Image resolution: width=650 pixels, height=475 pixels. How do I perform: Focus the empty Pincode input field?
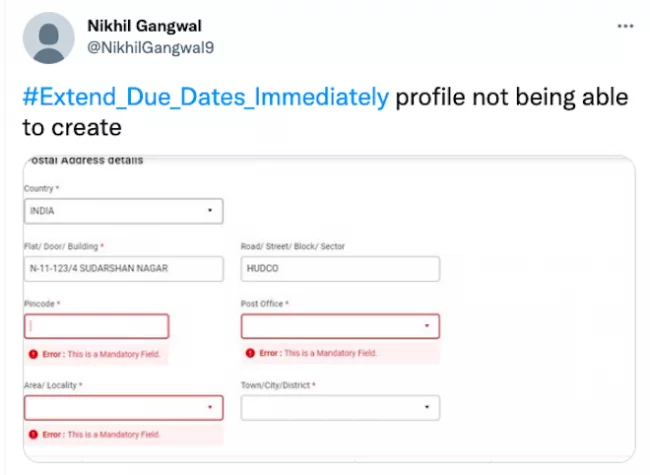click(x=97, y=326)
